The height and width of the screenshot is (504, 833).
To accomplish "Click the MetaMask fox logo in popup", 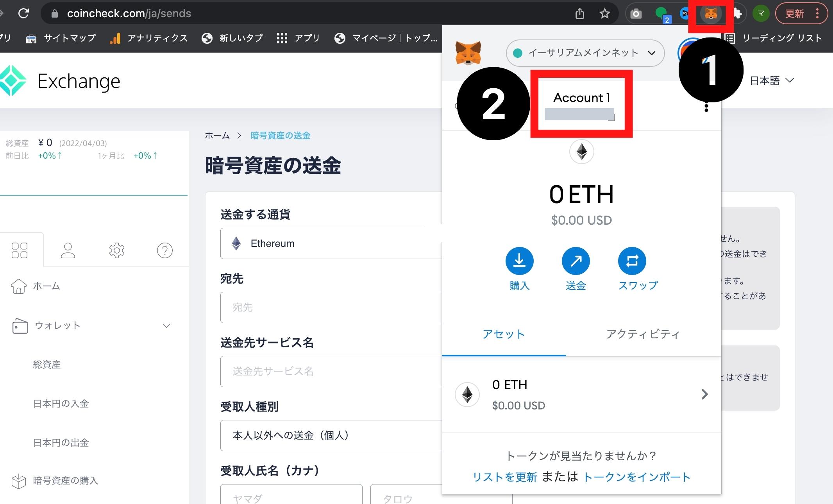I will tap(468, 53).
